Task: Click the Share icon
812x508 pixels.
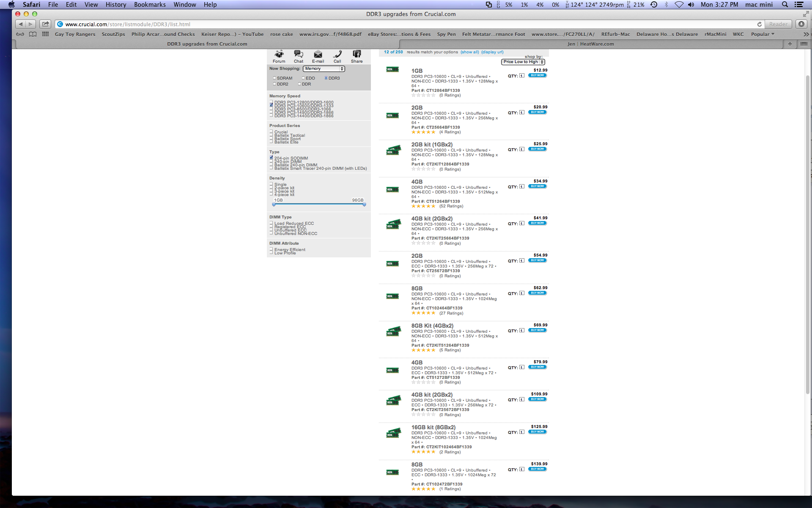Action: click(x=357, y=54)
